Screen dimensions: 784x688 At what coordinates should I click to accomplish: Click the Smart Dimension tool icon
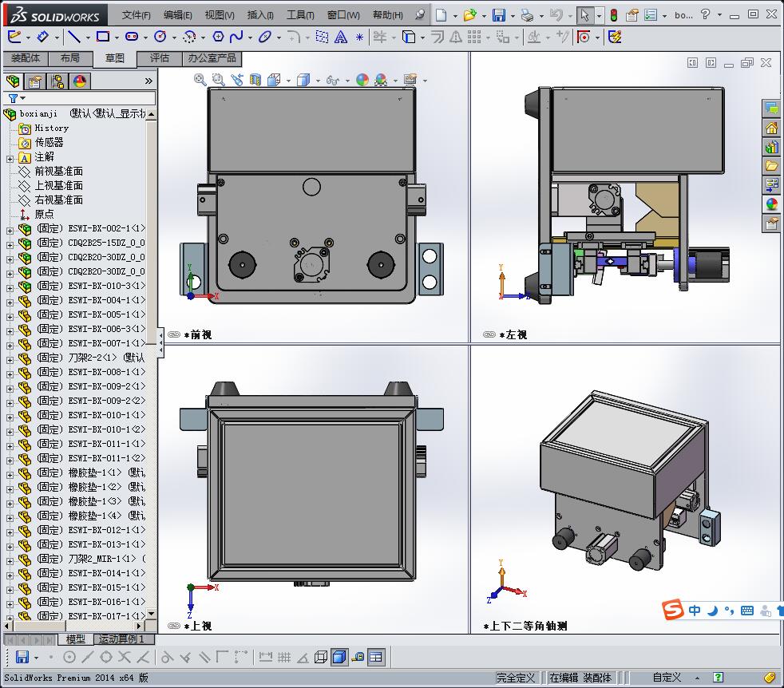[42, 37]
